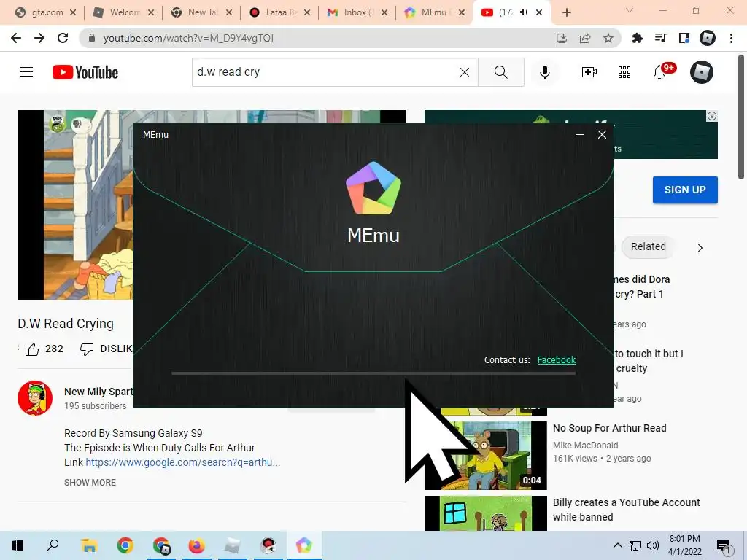Open Chrome extensions puzzle icon
This screenshot has height=560, width=747.
[637, 38]
